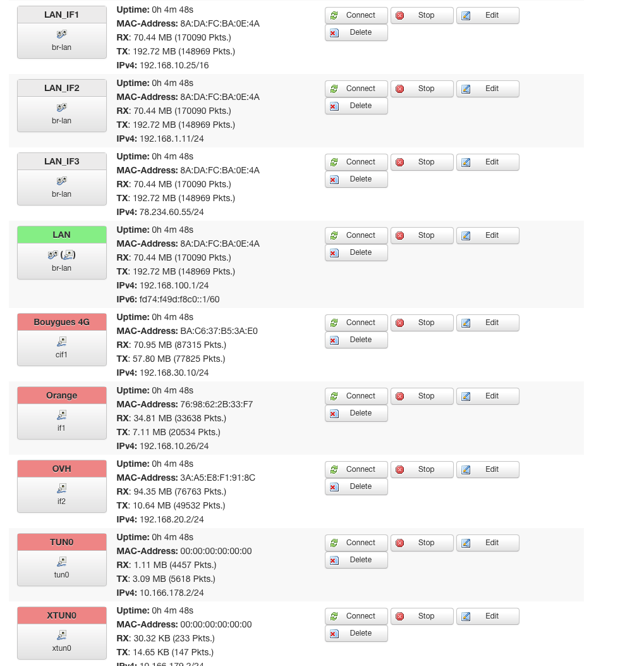Image resolution: width=644 pixels, height=666 pixels.
Task: Click the tunnel icon in TUN0 box
Action: point(61,562)
